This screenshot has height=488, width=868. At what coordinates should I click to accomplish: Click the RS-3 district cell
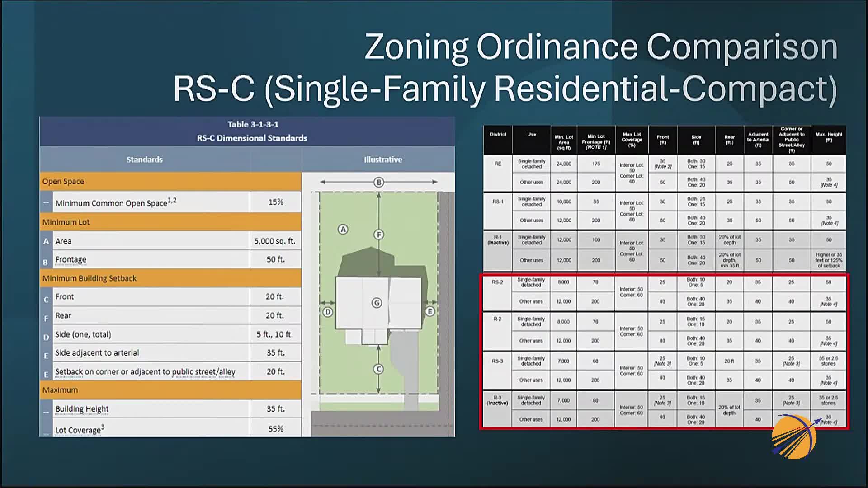[x=497, y=361]
